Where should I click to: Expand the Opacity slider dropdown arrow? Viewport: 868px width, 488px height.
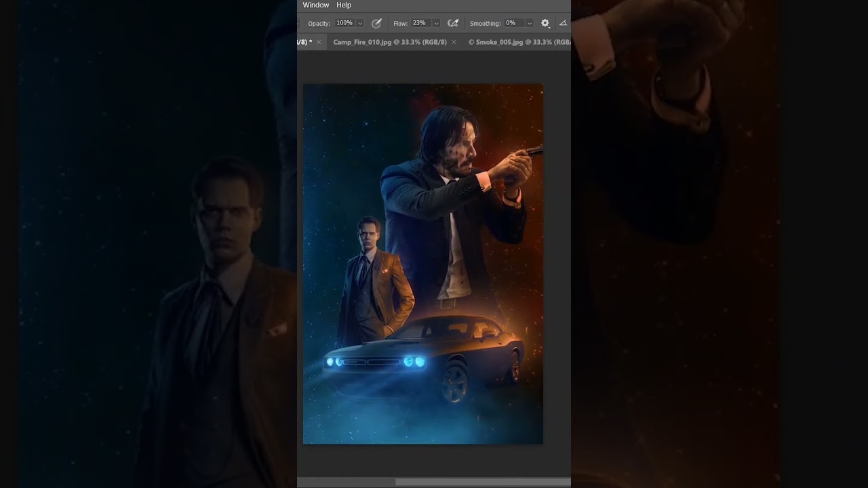[360, 23]
